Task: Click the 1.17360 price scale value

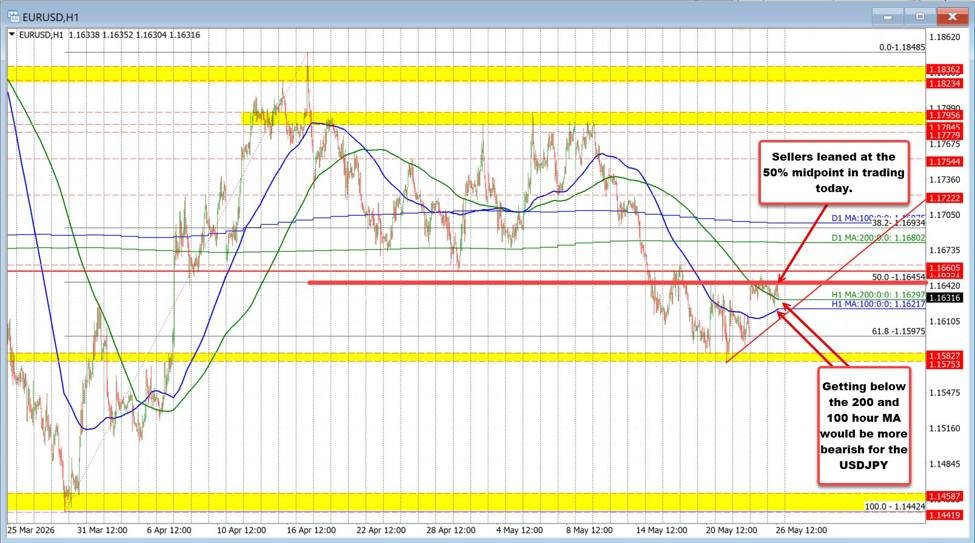Action: [x=945, y=180]
